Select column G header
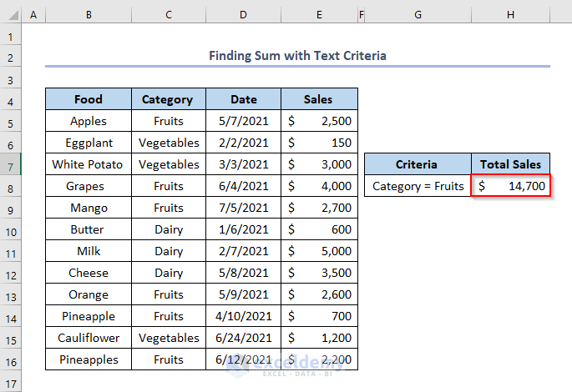572x392 pixels. [418, 16]
